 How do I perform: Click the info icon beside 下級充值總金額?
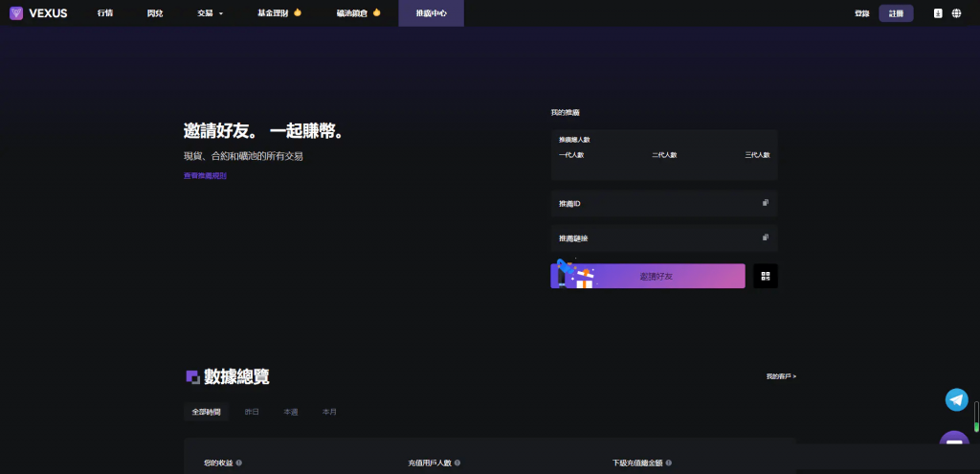point(667,463)
